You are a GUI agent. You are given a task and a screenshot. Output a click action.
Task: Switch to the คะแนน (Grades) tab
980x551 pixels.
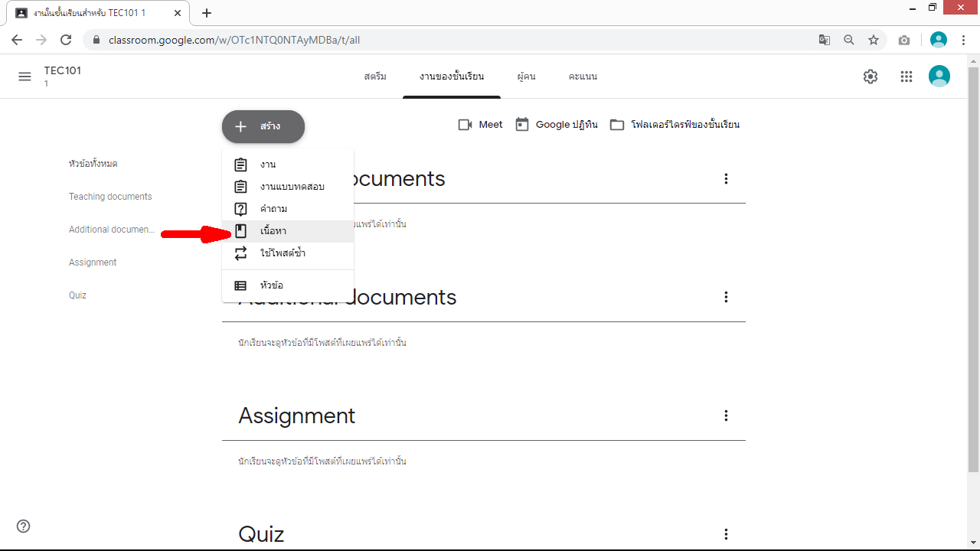(583, 77)
